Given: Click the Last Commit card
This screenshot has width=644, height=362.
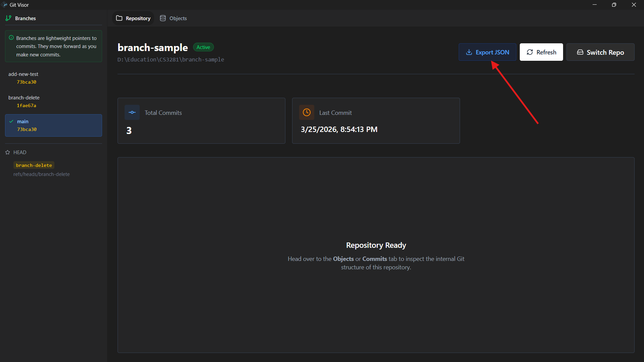Looking at the screenshot, I should click(x=376, y=121).
